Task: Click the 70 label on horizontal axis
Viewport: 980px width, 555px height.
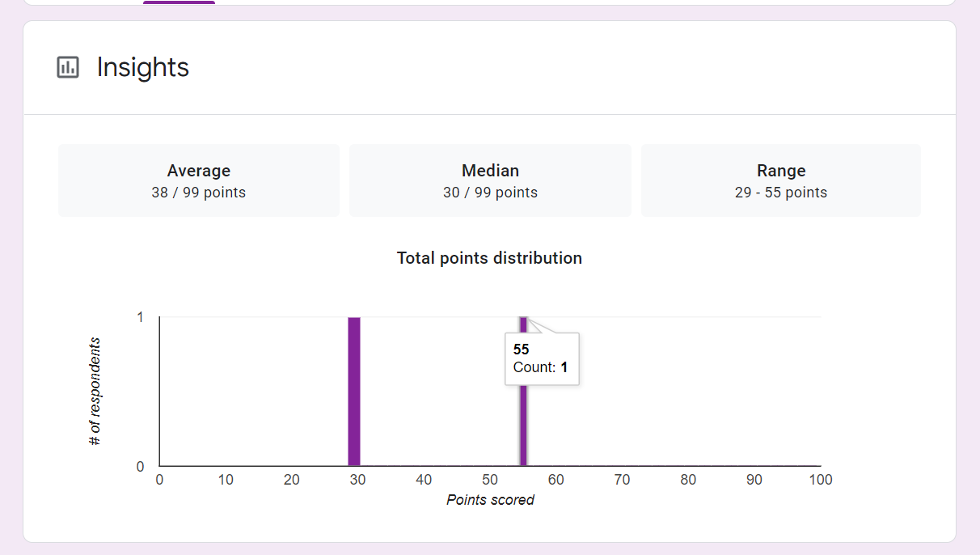Action: coord(622,480)
